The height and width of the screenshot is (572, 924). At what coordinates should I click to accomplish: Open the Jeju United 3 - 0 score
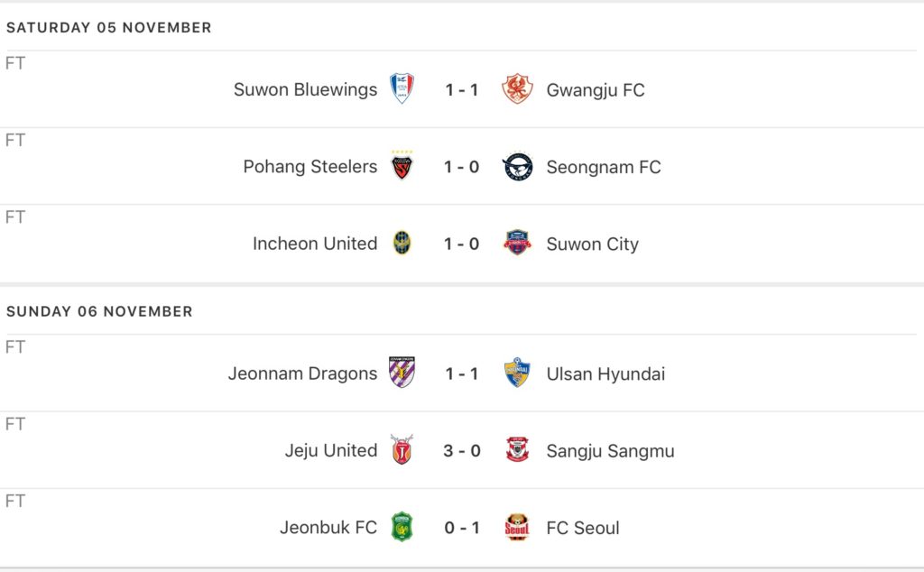pyautogui.click(x=461, y=450)
